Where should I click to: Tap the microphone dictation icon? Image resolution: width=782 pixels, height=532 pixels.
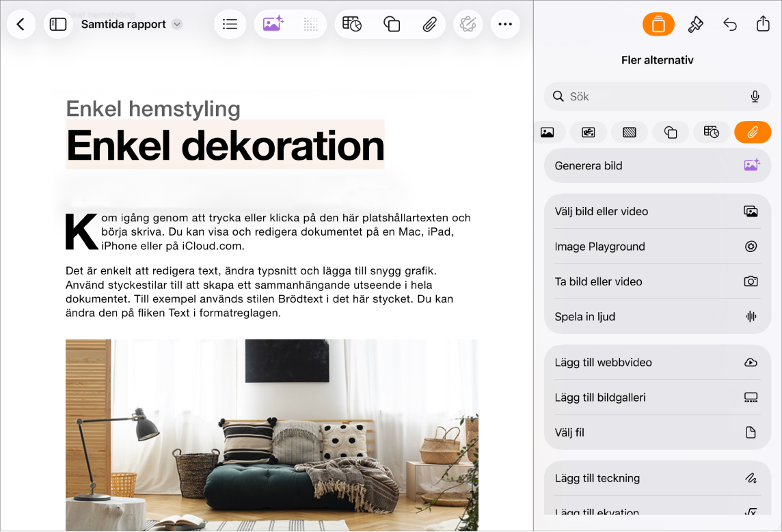(x=755, y=96)
